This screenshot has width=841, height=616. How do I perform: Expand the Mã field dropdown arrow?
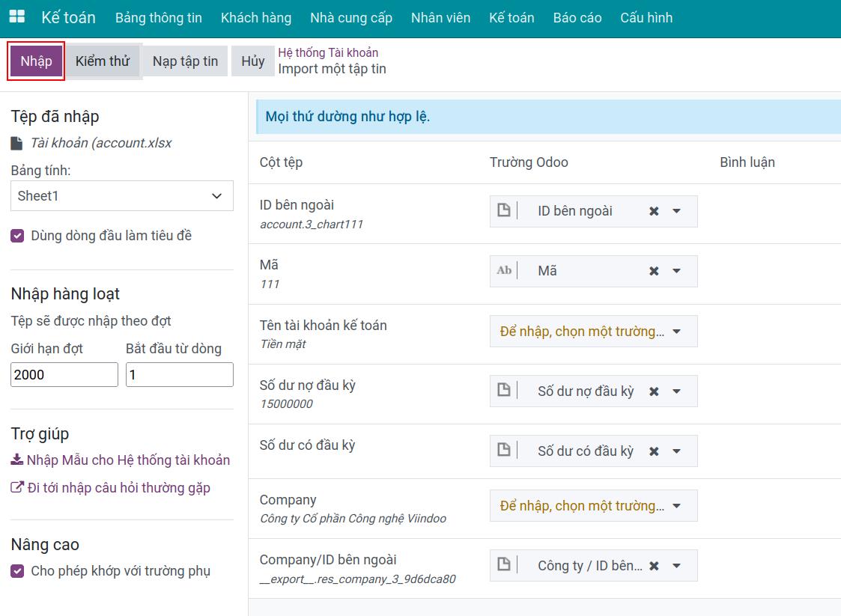[677, 271]
